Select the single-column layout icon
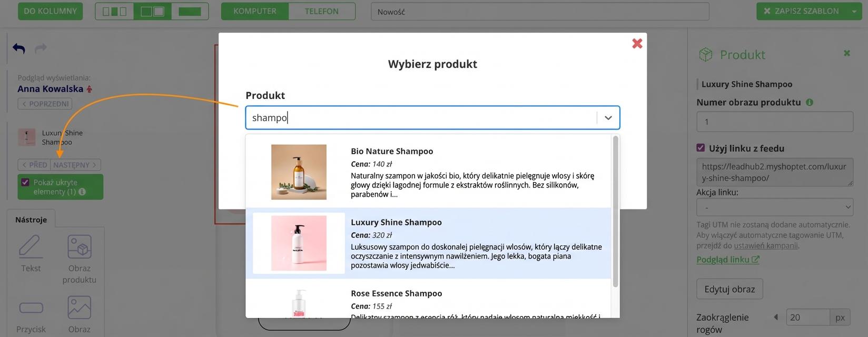 (x=190, y=11)
